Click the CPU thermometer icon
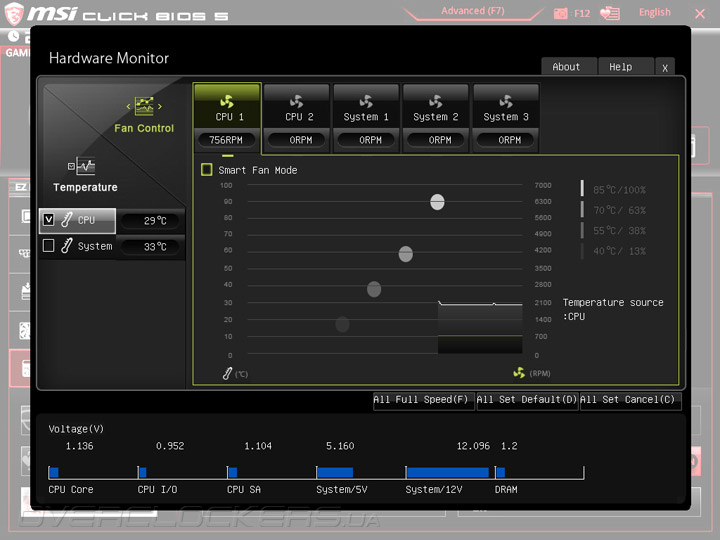 (x=67, y=219)
